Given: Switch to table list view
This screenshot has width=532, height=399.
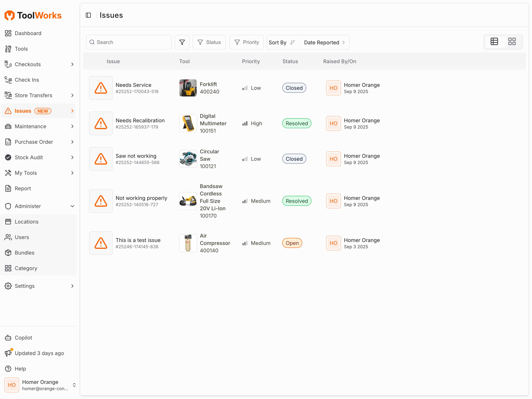Looking at the screenshot, I should 494,42.
